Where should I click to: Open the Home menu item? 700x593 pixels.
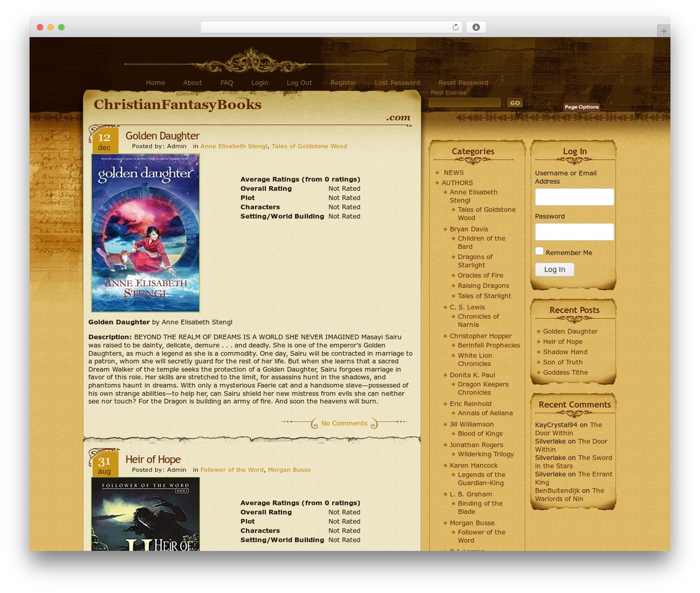155,83
